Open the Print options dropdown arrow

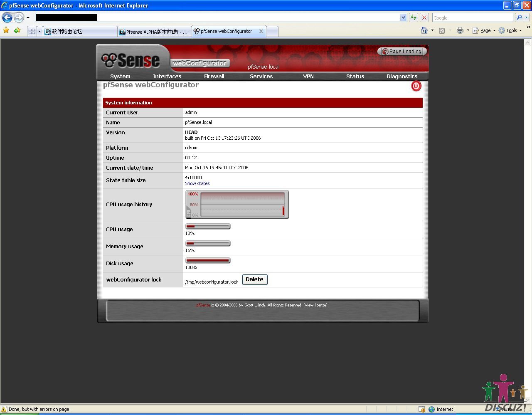click(x=468, y=30)
